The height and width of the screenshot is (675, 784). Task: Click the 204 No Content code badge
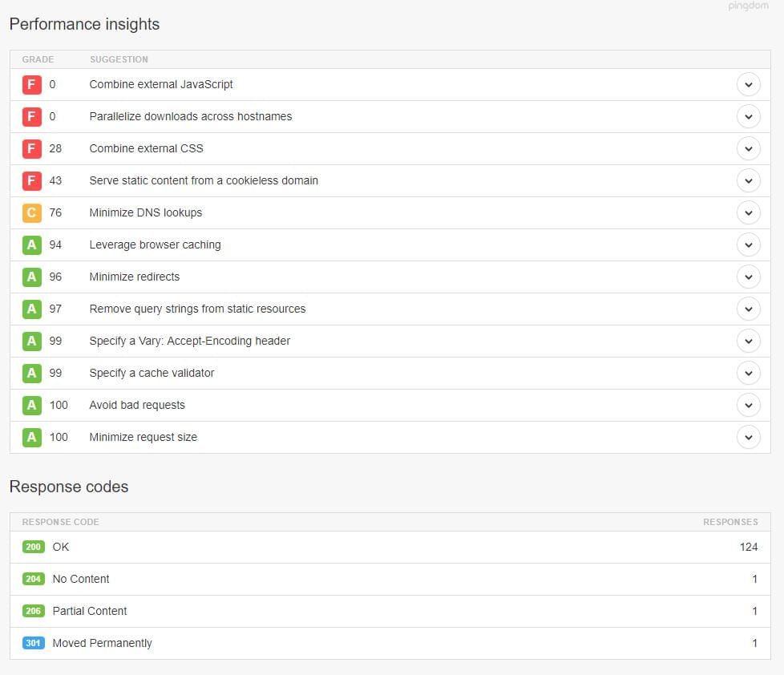click(x=34, y=579)
